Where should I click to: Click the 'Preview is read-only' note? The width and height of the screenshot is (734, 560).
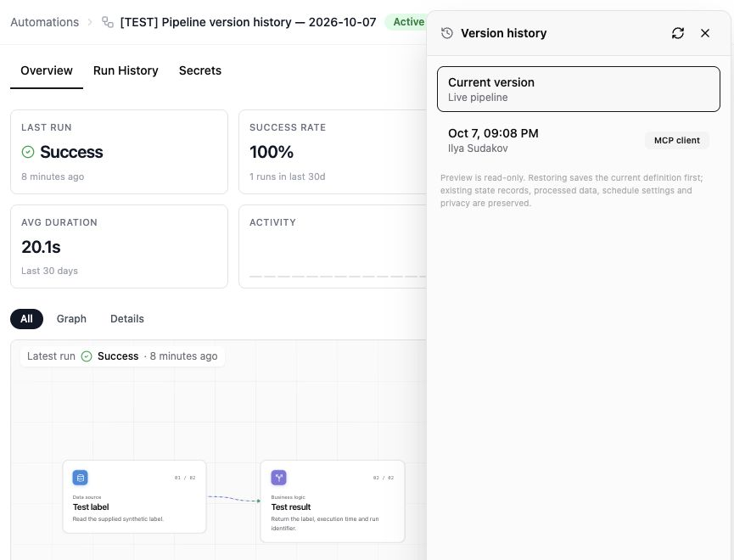point(571,191)
